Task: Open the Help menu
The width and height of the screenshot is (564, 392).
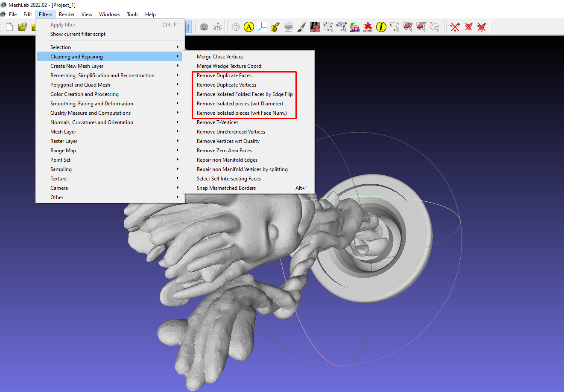Action: 150,15
